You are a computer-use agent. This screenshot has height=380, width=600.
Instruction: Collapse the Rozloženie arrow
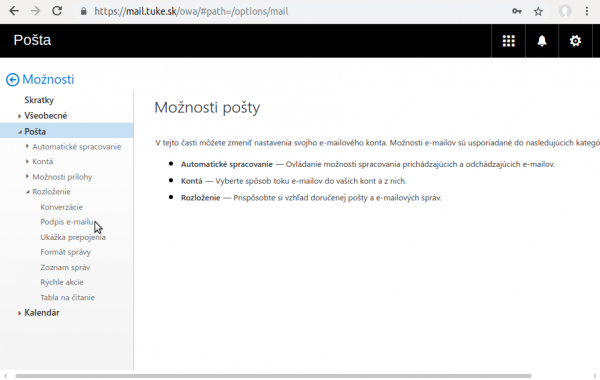(28, 192)
